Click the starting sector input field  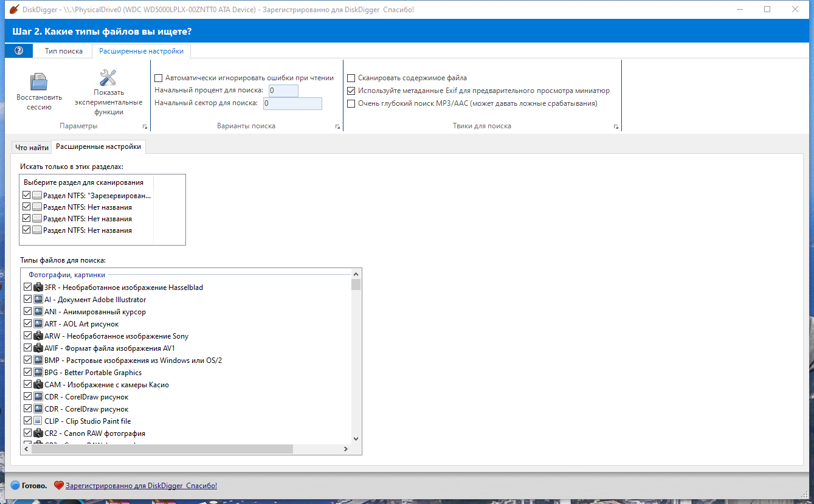[292, 103]
